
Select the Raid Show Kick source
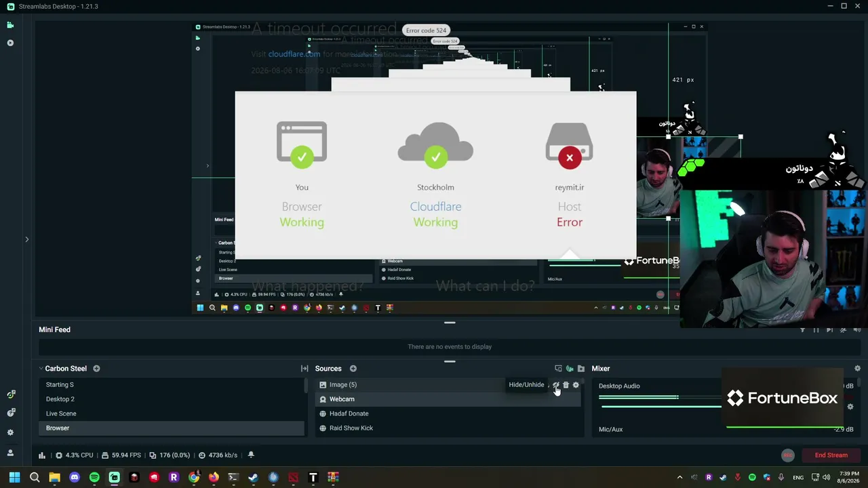point(448,428)
